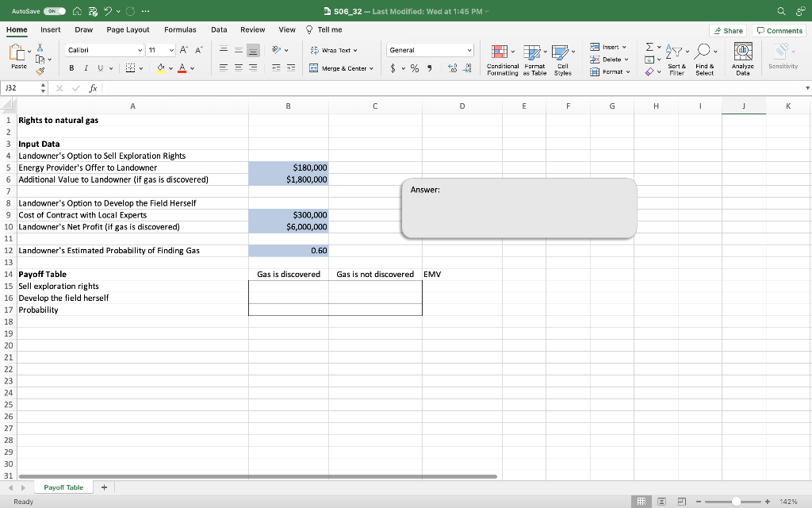The height and width of the screenshot is (508, 812).
Task: Switch to the Page Layout tab
Action: click(x=128, y=29)
